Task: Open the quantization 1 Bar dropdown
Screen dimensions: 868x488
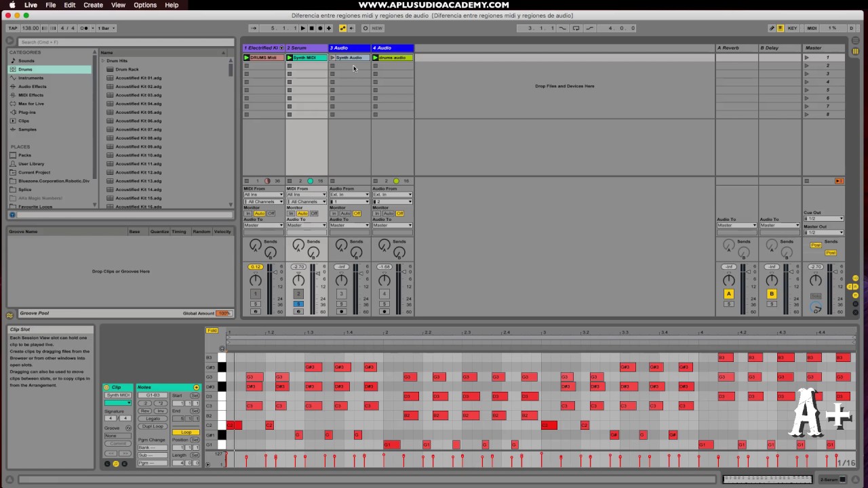Action: coord(107,28)
